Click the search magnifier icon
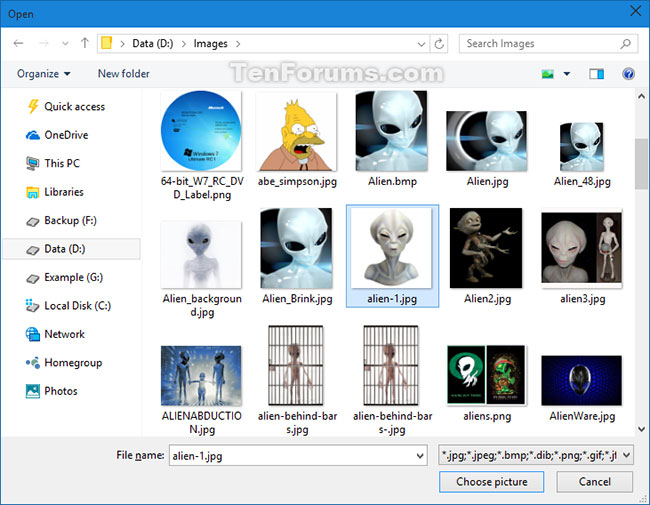Image resolution: width=650 pixels, height=505 pixels. point(626,44)
